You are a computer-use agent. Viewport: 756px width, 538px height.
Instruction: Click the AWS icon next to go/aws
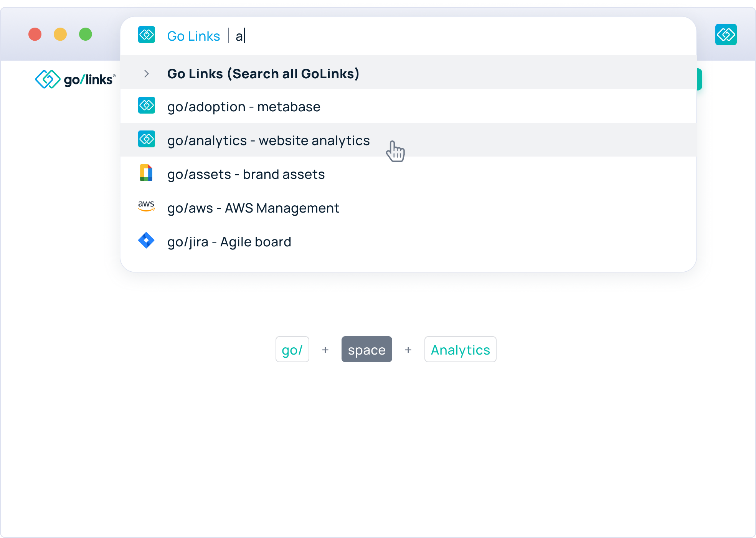click(x=146, y=206)
